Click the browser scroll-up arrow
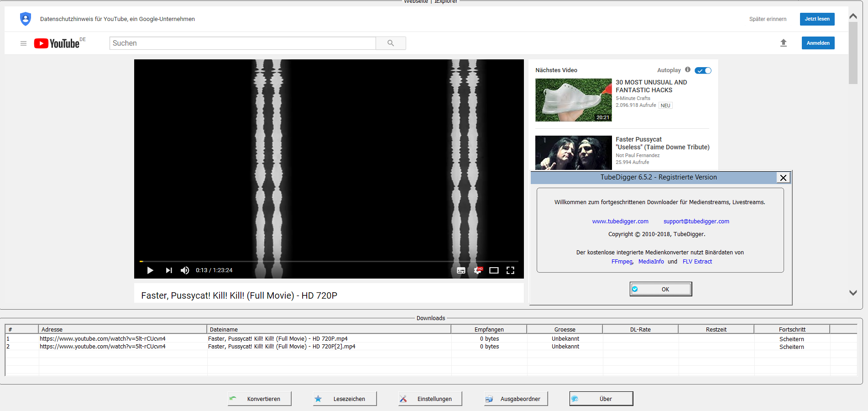 [x=853, y=16]
